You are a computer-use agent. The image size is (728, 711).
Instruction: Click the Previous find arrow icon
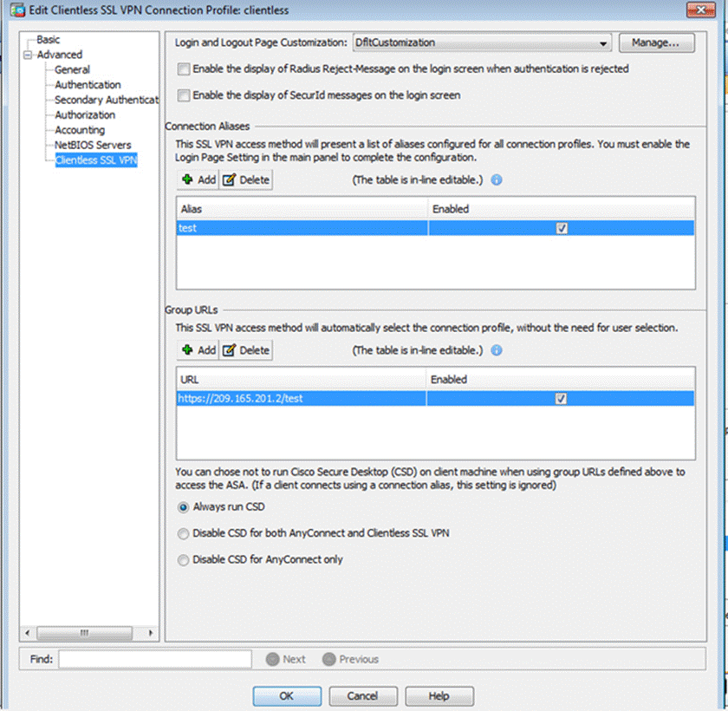point(328,659)
